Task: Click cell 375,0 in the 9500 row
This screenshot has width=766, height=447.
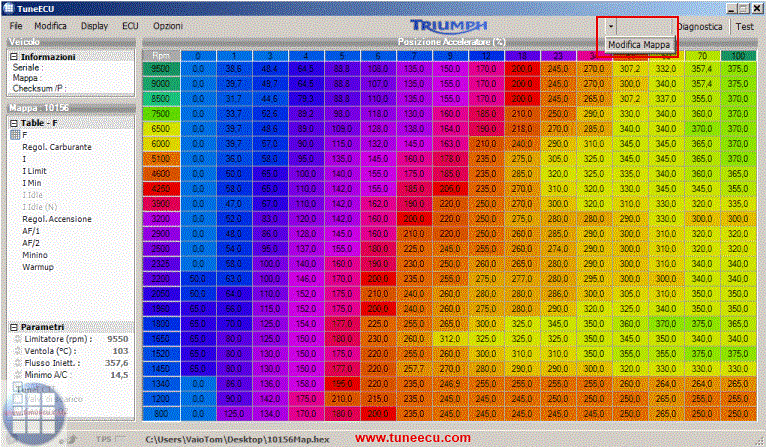Action: 738,69
